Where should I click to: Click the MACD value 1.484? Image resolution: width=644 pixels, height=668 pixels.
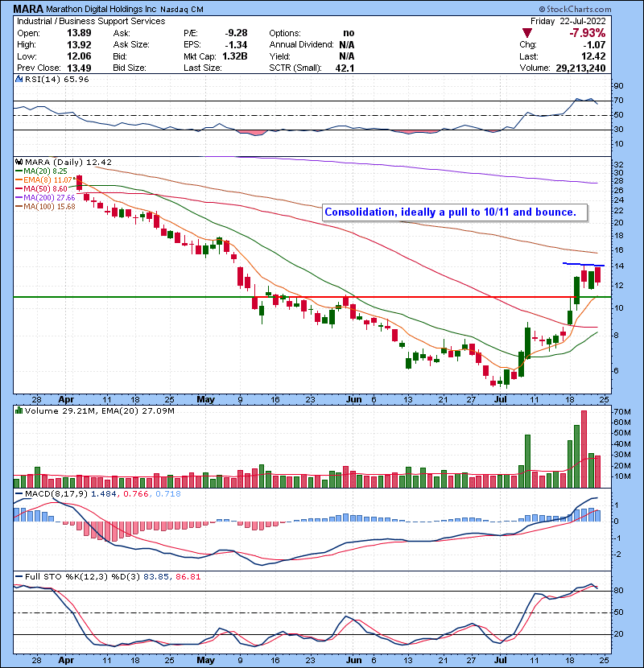tap(105, 494)
